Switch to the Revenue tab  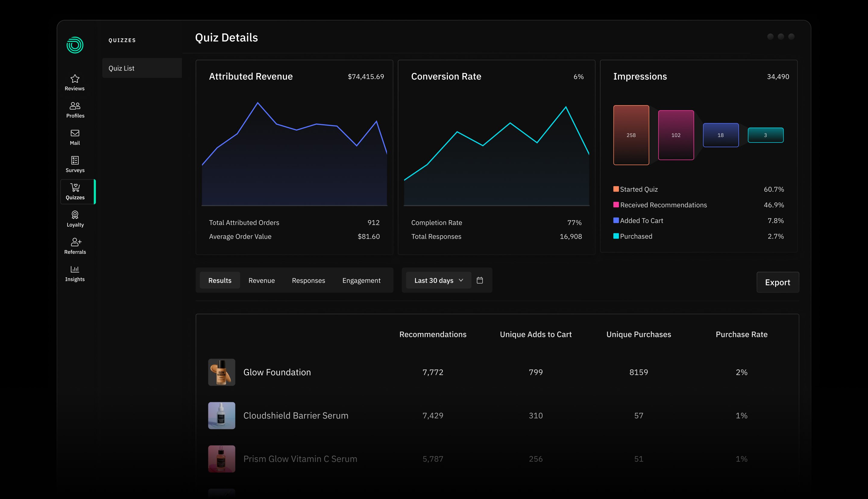(262, 280)
